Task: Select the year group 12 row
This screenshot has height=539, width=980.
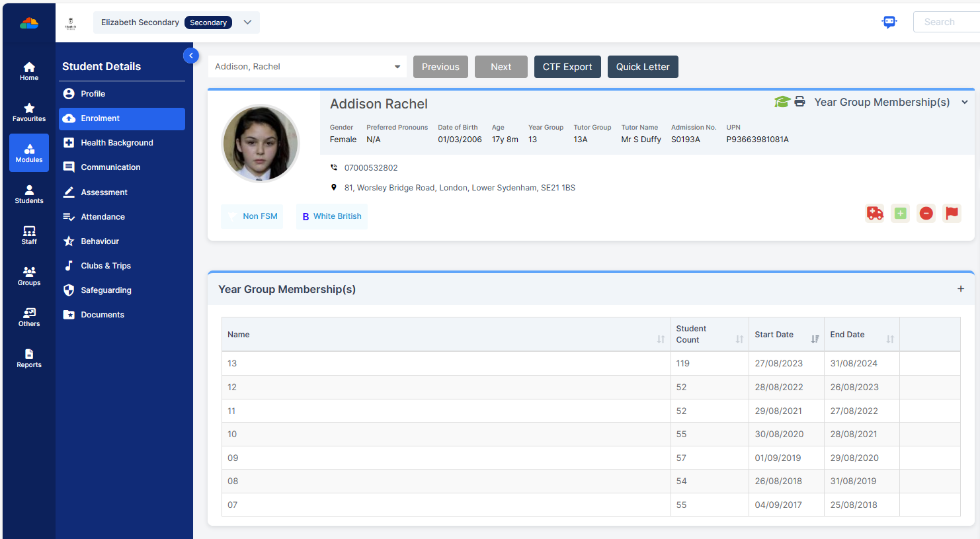Action: 591,388
